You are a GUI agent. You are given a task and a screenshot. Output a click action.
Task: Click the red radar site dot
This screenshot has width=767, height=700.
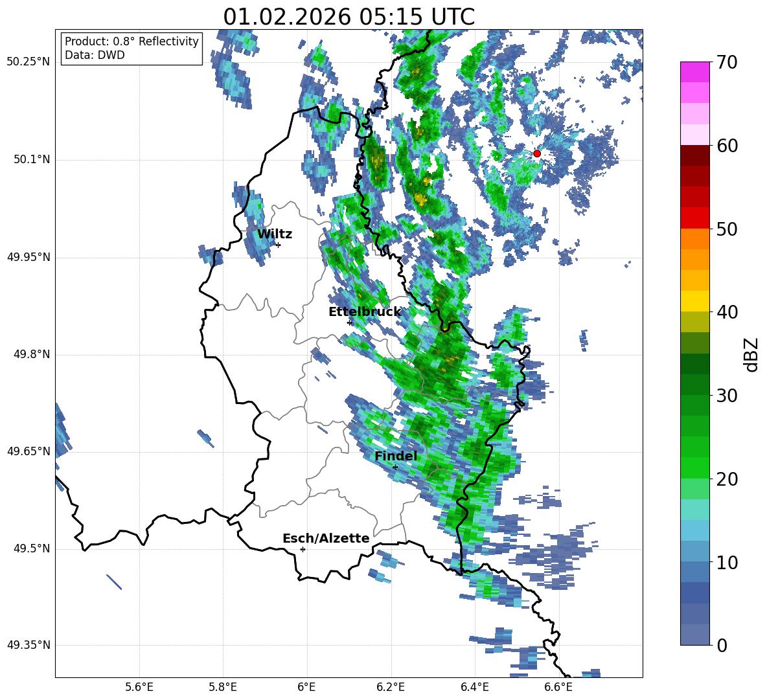click(536, 153)
